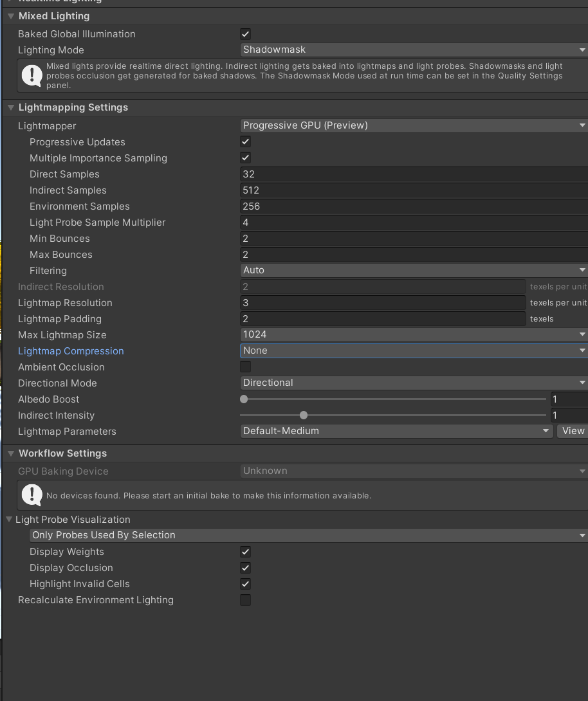This screenshot has width=588, height=701.
Task: Check Recalculate Environment Lighting
Action: (x=245, y=600)
